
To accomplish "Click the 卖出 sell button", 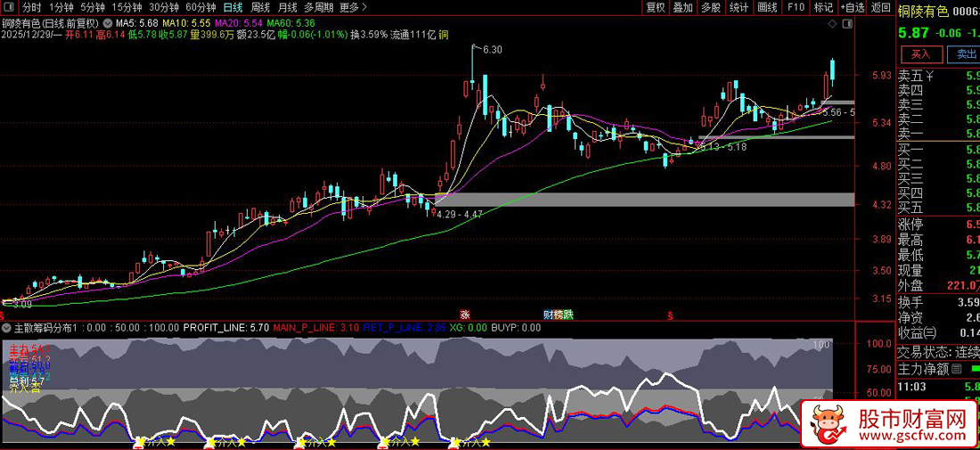I will coord(965,54).
